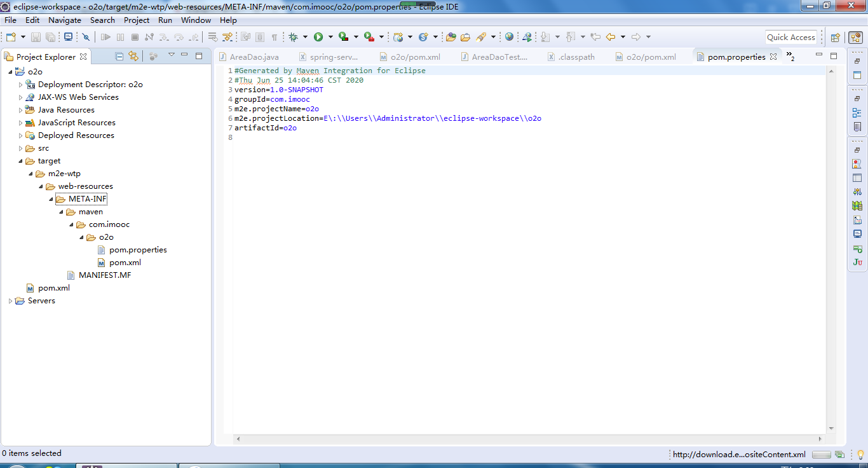
Task: Click the tip-of-the-day lightbulb icon
Action: point(860,455)
